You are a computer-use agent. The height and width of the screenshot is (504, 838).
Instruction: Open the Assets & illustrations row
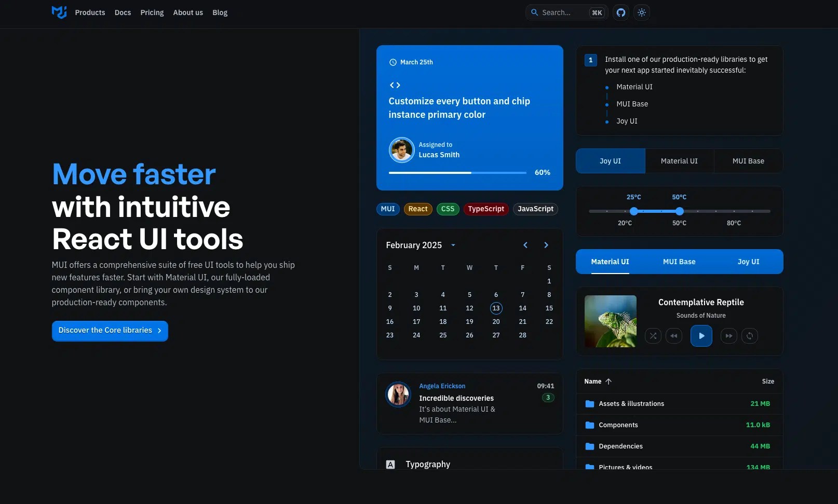click(x=680, y=404)
